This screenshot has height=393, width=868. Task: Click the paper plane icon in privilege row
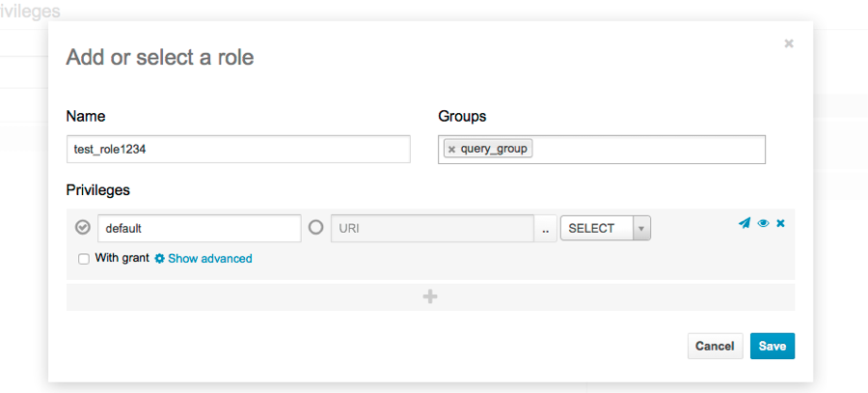coord(745,223)
